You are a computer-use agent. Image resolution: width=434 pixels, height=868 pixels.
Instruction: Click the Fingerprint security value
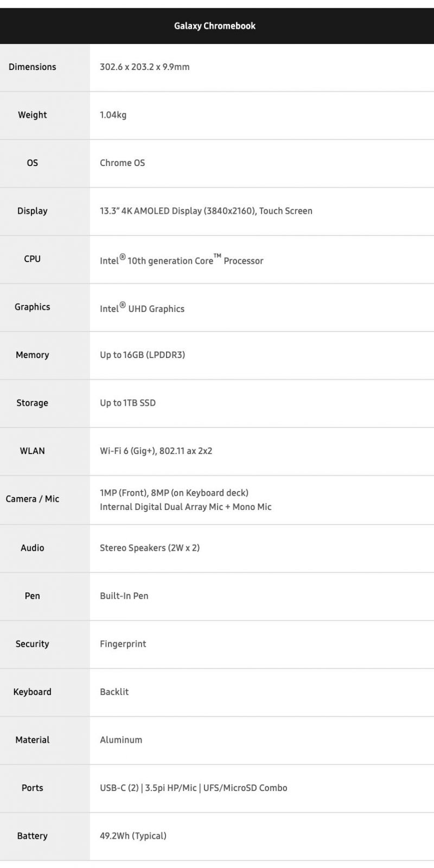[x=123, y=644]
